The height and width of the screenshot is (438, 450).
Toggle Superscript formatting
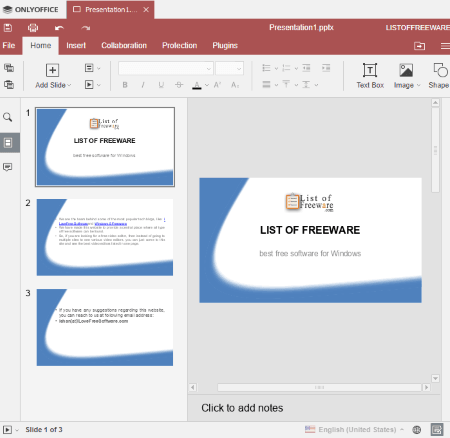click(218, 85)
